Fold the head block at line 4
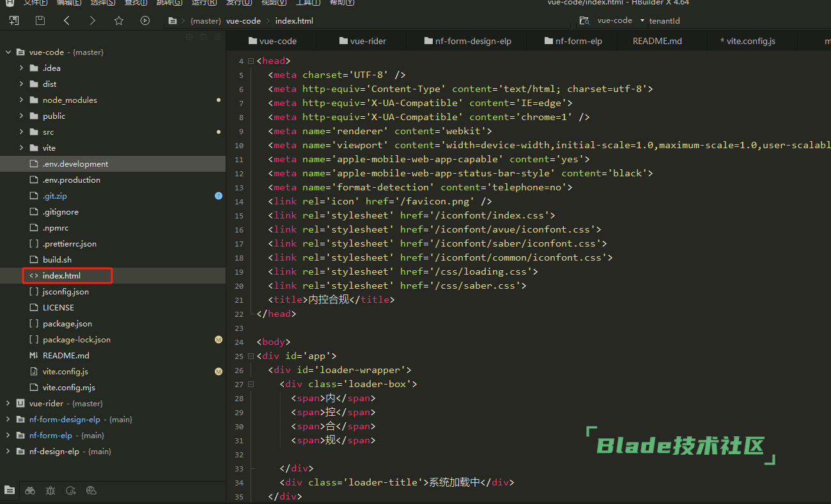 pos(251,61)
